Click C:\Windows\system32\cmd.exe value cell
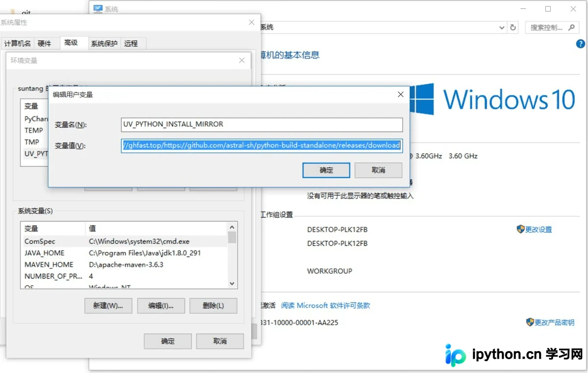This screenshot has height=373, width=588. (139, 241)
